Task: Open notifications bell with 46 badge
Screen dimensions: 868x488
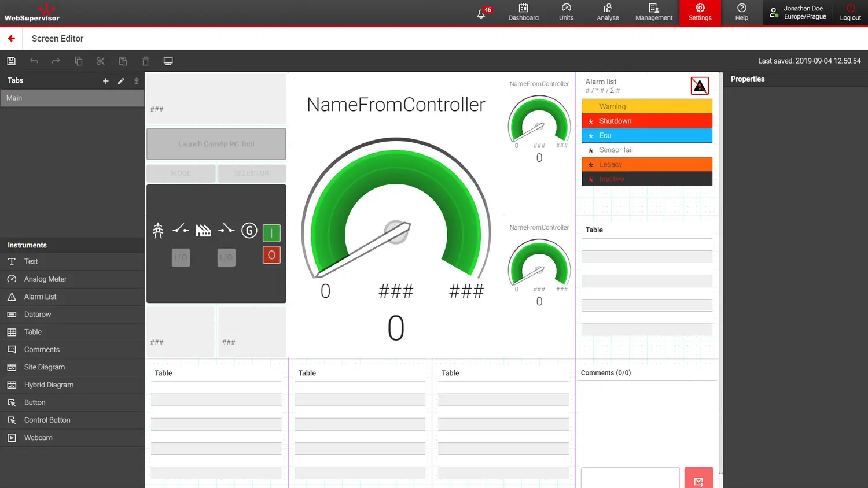Action: [481, 14]
